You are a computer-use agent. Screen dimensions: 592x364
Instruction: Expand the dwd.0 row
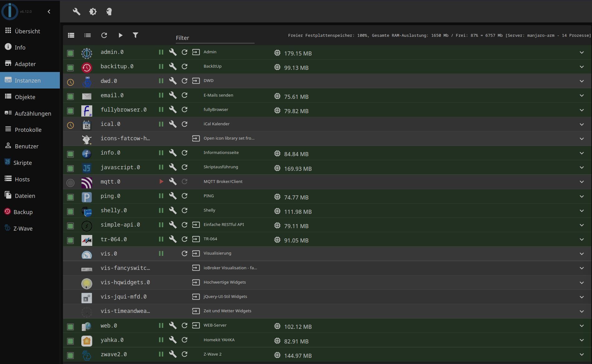(x=581, y=81)
